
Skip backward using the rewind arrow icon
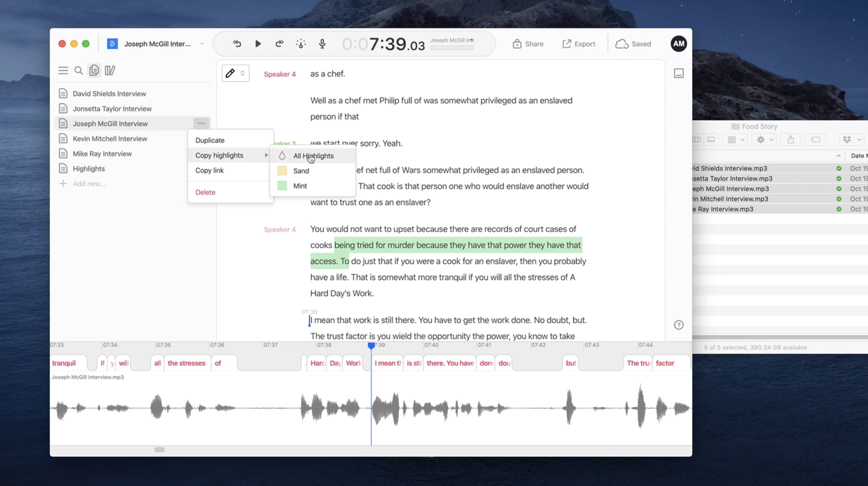tap(237, 43)
